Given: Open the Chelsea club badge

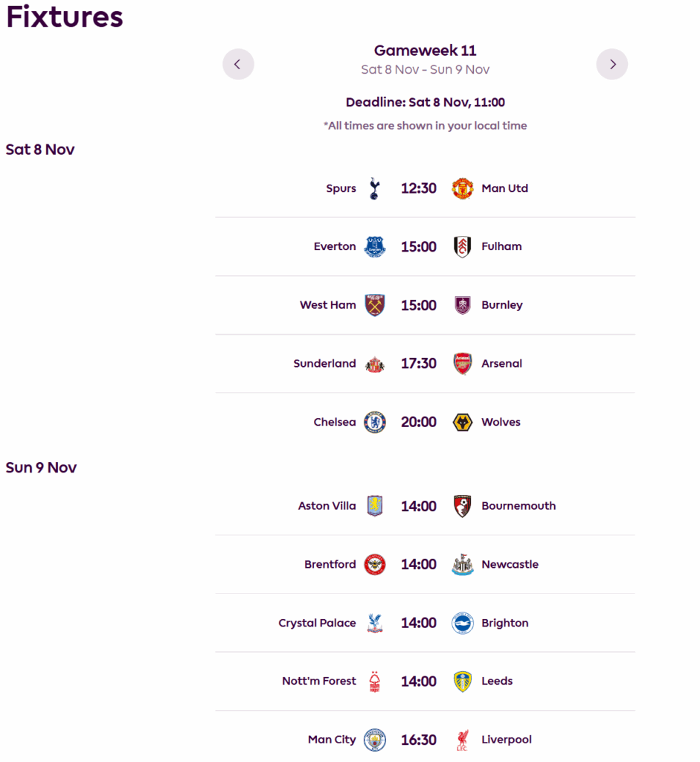Looking at the screenshot, I should point(374,422).
